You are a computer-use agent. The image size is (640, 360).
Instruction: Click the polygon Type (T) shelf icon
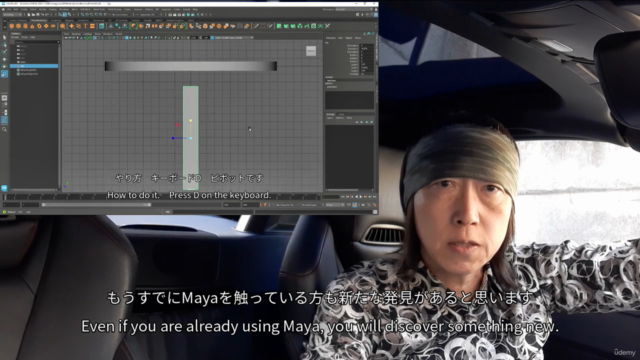coord(85,26)
